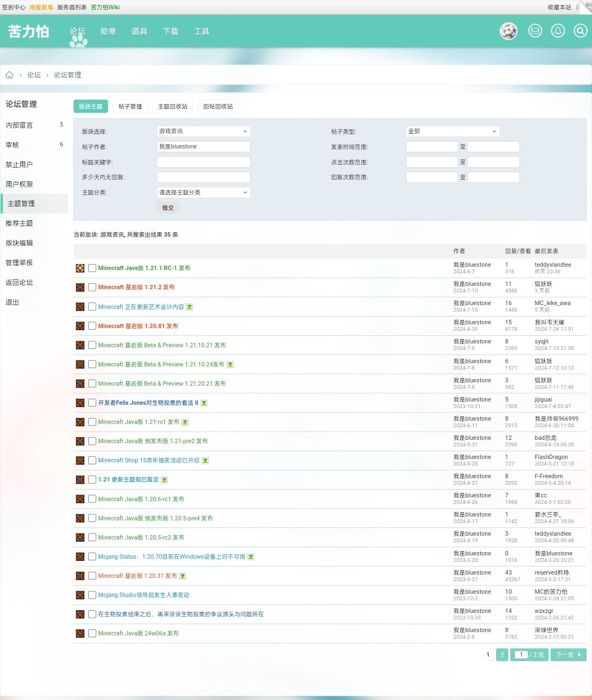Open thread Minecraft Java版 1.20.5-rc2 发布
The height and width of the screenshot is (700, 592).
[x=141, y=537]
